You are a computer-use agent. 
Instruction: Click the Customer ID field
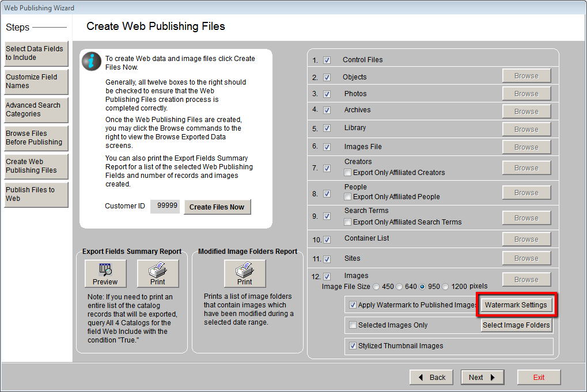[165, 207]
